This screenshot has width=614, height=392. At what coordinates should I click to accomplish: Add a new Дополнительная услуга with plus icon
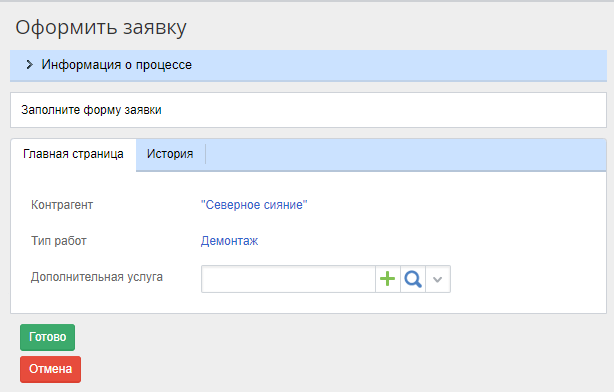coord(387,279)
